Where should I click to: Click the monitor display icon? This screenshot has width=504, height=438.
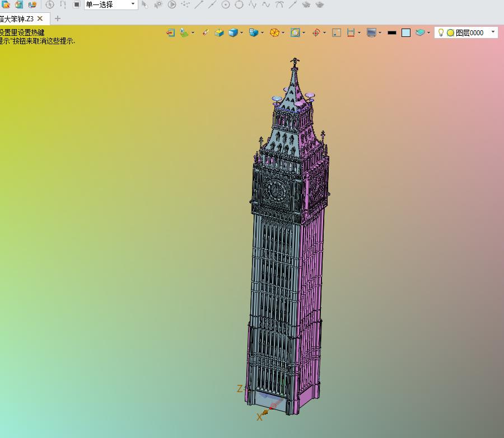pos(371,32)
